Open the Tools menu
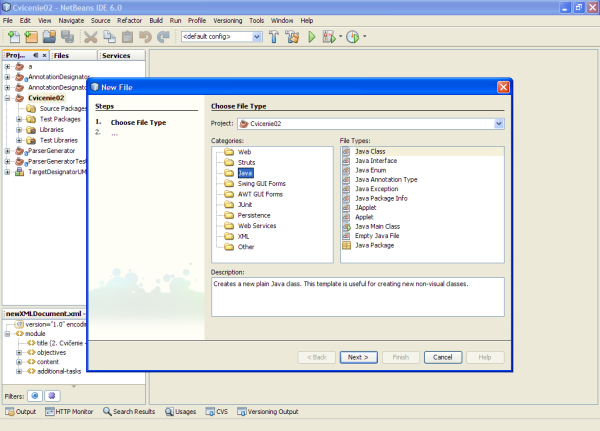The height and width of the screenshot is (431, 600). [x=256, y=21]
